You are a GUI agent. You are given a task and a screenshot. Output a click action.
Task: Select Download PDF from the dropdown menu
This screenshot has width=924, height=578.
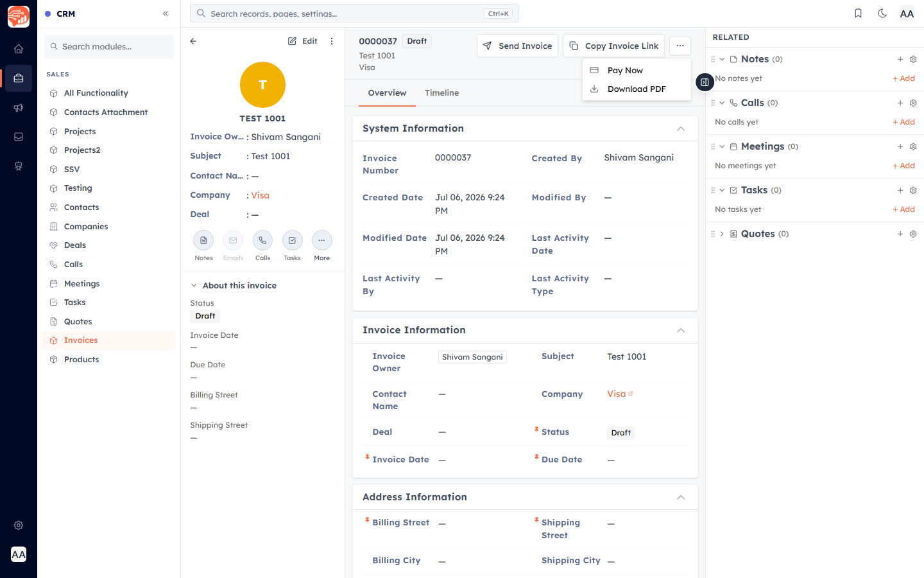(637, 89)
